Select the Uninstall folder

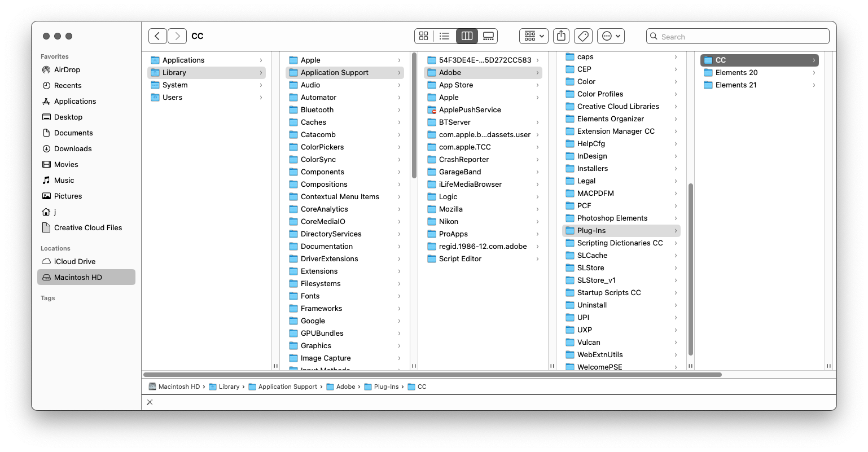[621, 305]
